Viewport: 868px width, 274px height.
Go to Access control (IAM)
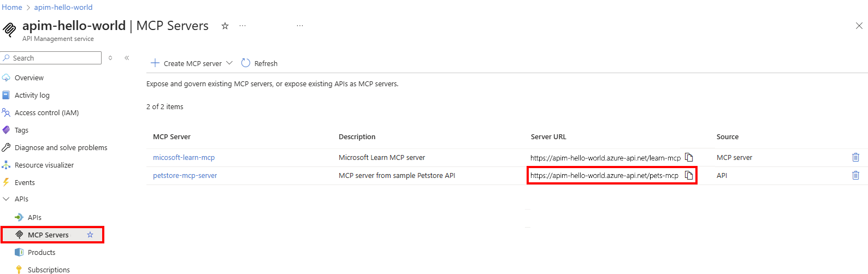point(46,112)
